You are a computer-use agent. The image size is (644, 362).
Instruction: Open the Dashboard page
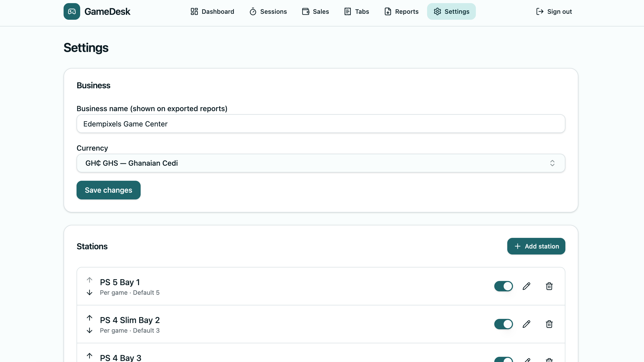coord(212,11)
